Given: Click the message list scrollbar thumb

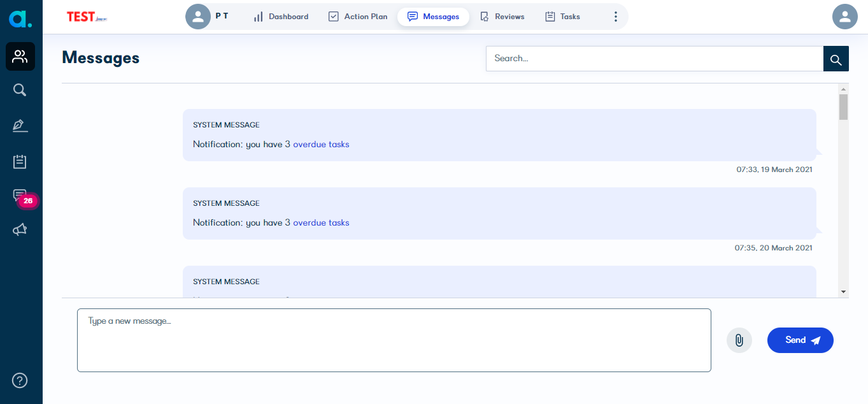Looking at the screenshot, I should coord(844,107).
